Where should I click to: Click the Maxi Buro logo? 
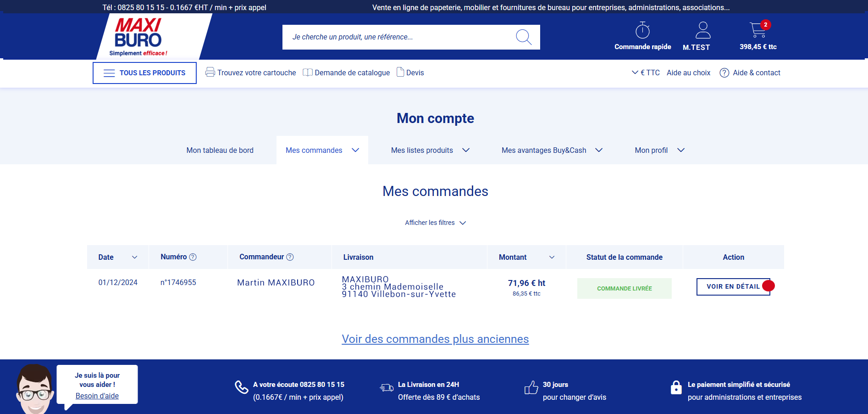pyautogui.click(x=138, y=37)
